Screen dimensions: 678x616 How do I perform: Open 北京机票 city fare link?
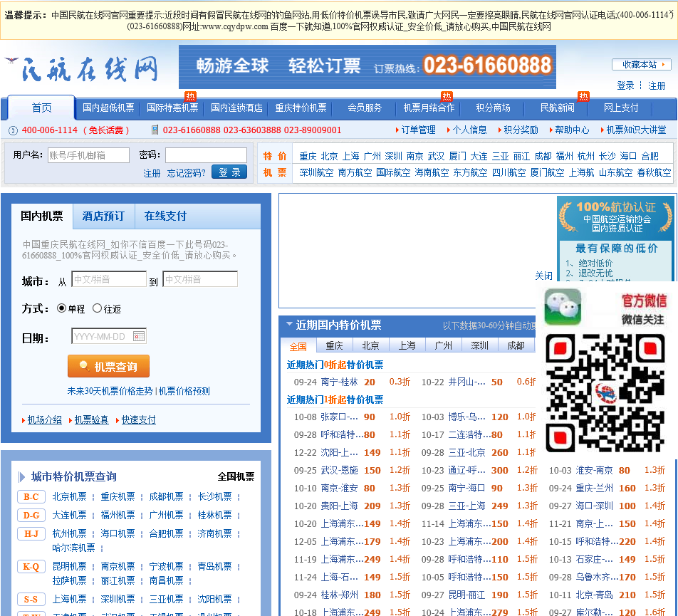coord(69,496)
